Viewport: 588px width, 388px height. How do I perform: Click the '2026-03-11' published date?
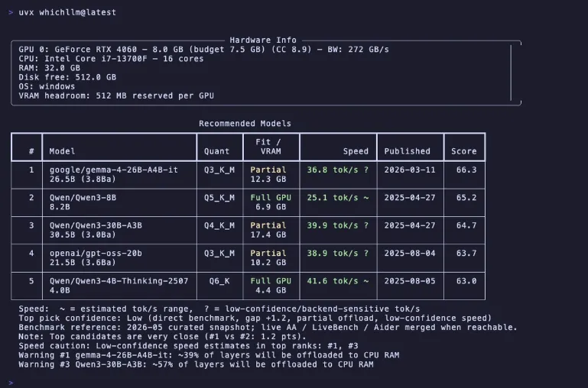tap(410, 170)
